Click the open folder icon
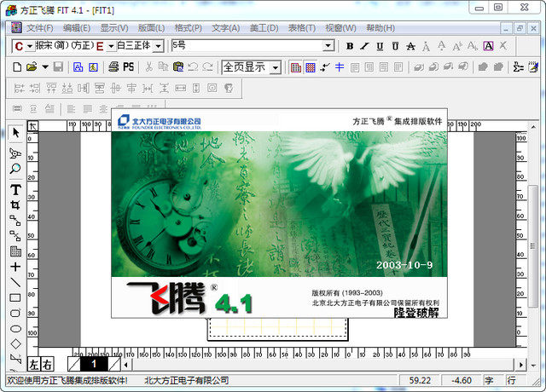The width and height of the screenshot is (546, 392). (32, 66)
